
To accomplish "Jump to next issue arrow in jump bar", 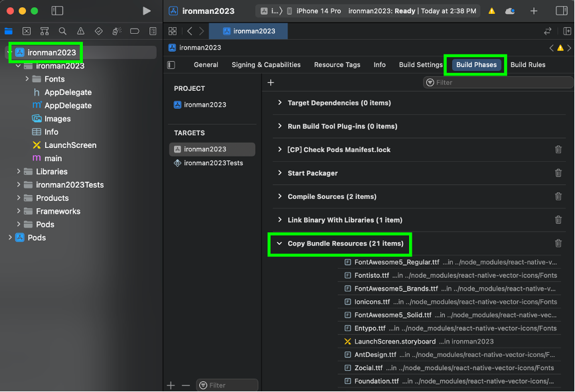I will (569, 48).
